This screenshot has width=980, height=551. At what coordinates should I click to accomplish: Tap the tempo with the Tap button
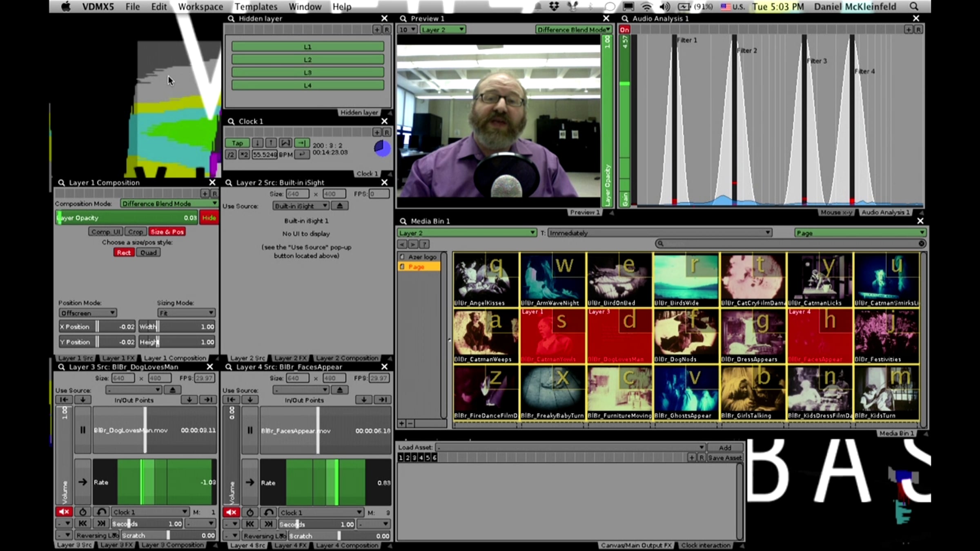(237, 143)
